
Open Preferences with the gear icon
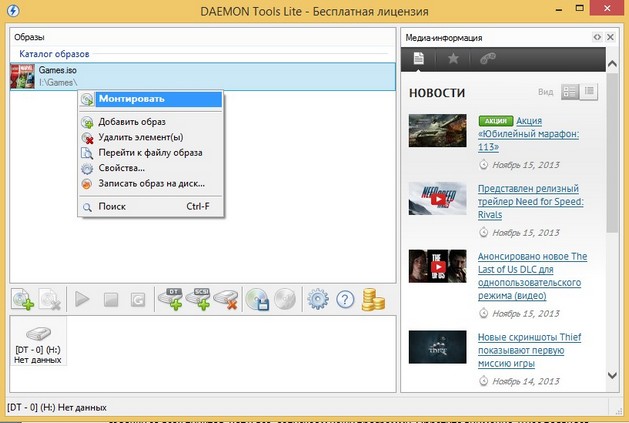(318, 299)
